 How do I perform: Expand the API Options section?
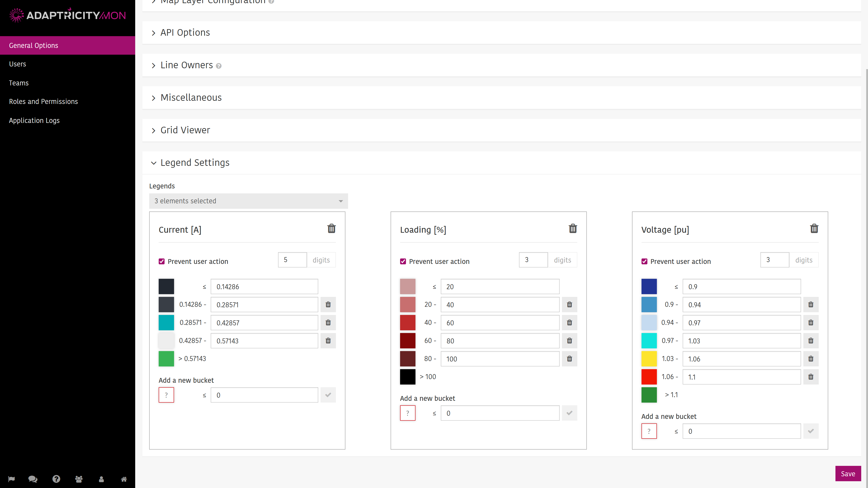click(x=501, y=32)
